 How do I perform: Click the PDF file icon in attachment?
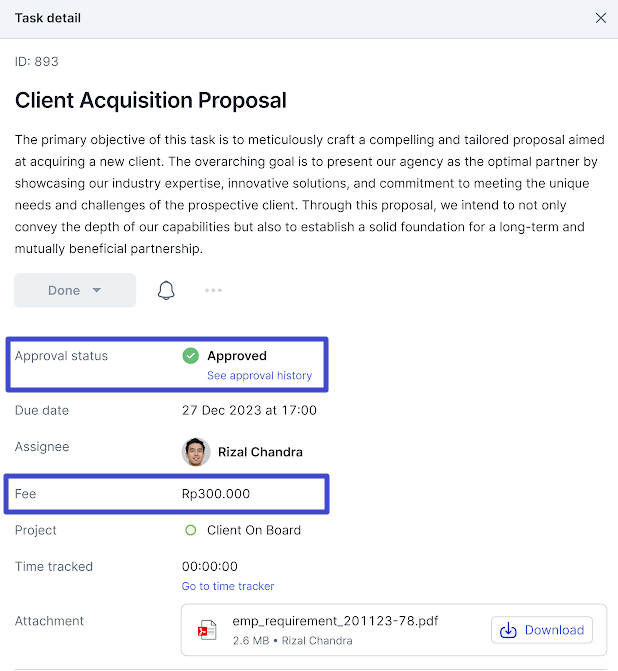point(207,630)
